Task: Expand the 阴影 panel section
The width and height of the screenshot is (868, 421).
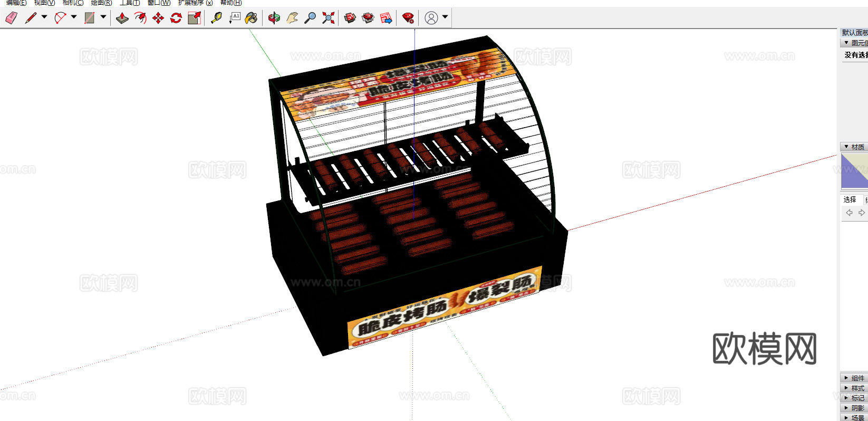Action: (854, 408)
